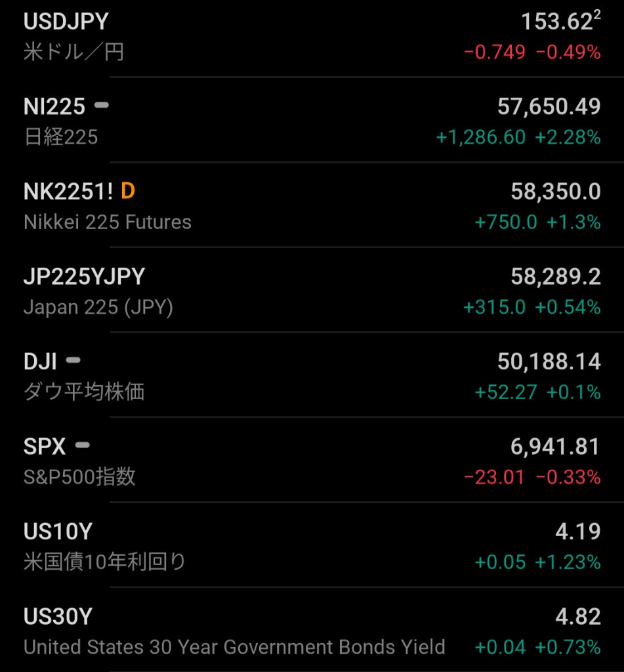
Task: Click the USDJPY price 153.62
Action: tap(557, 22)
